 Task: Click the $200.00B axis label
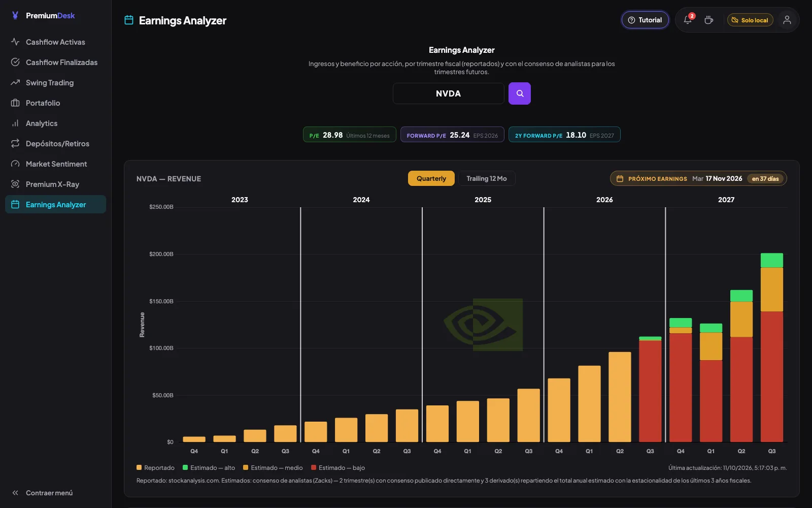point(161,254)
